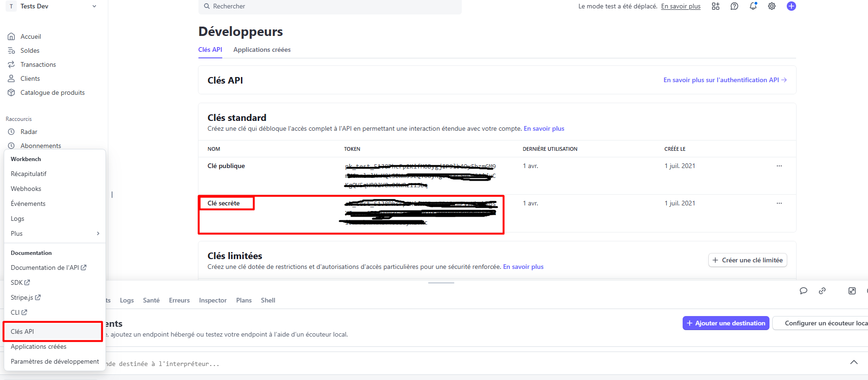
Task: Click the Tests Dev account avatar
Action: tap(11, 6)
